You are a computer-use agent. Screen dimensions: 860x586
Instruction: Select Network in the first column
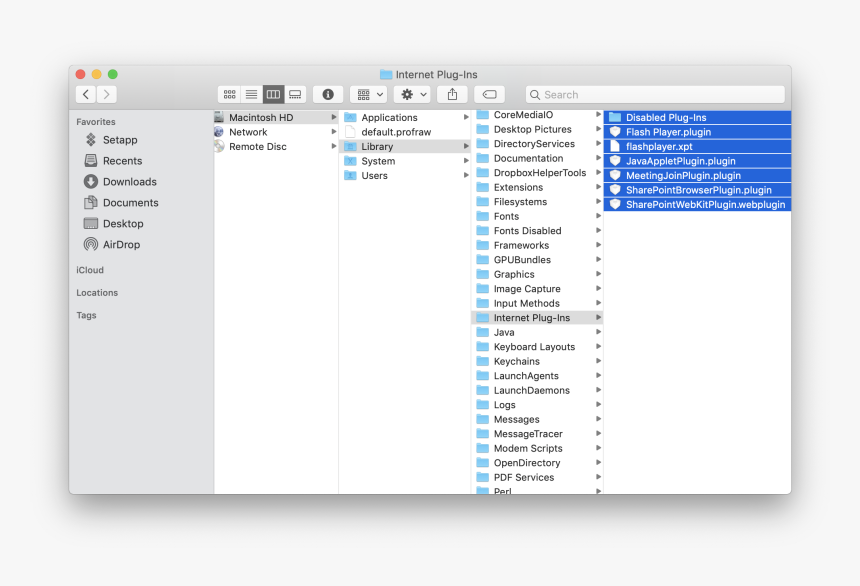click(x=276, y=132)
